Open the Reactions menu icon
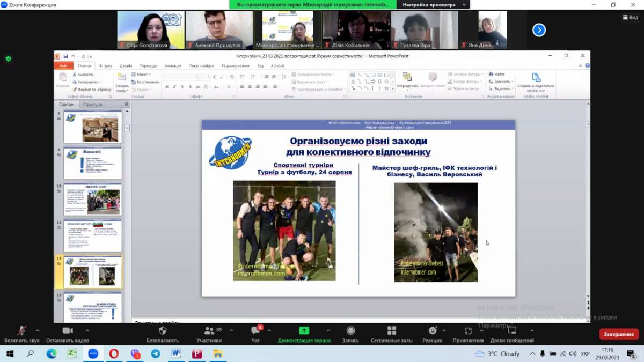 click(432, 331)
